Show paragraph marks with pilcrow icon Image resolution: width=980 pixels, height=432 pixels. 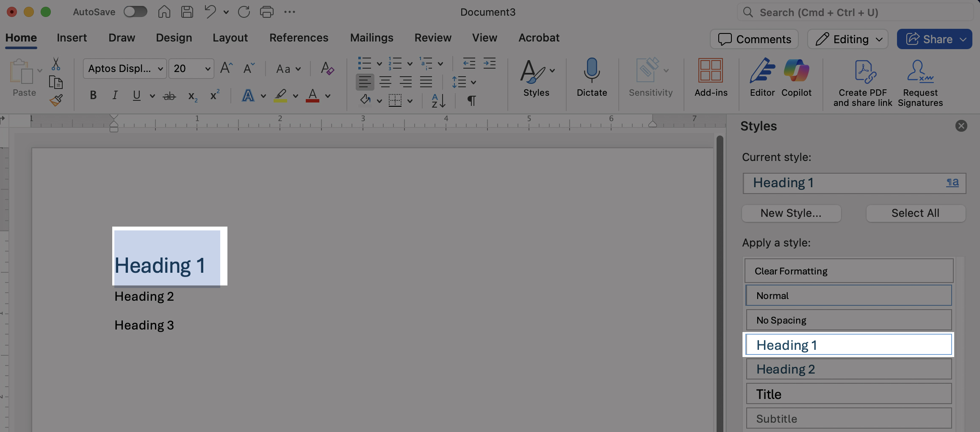pos(471,100)
